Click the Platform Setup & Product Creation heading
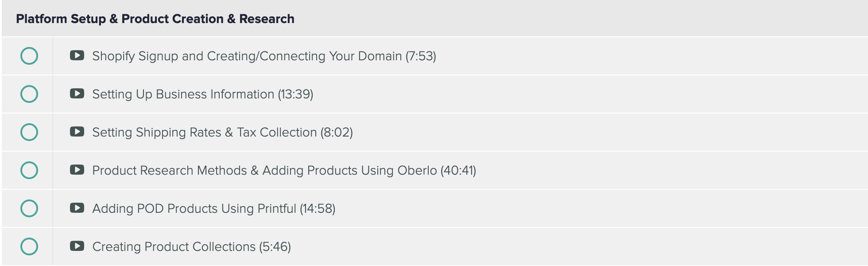 (155, 19)
